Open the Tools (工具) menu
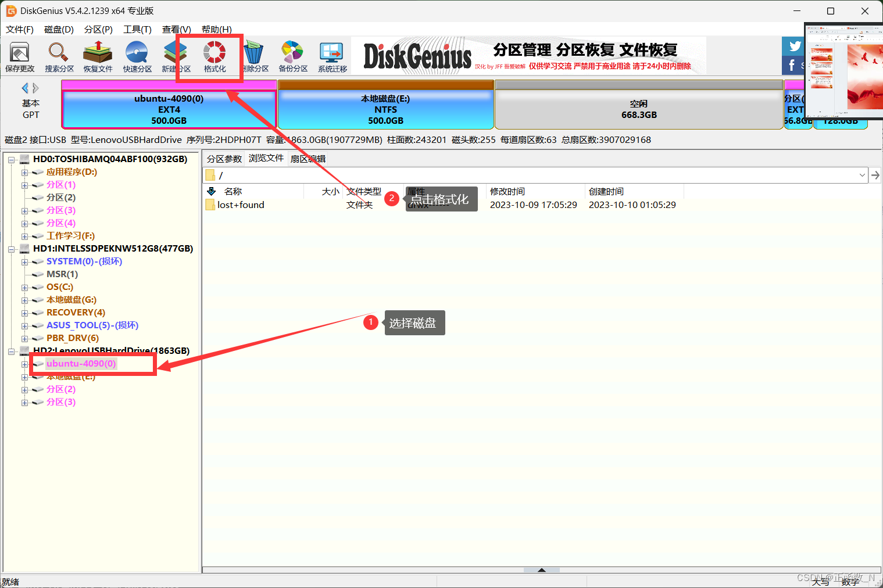Screen dimensions: 883x588 (x=137, y=29)
